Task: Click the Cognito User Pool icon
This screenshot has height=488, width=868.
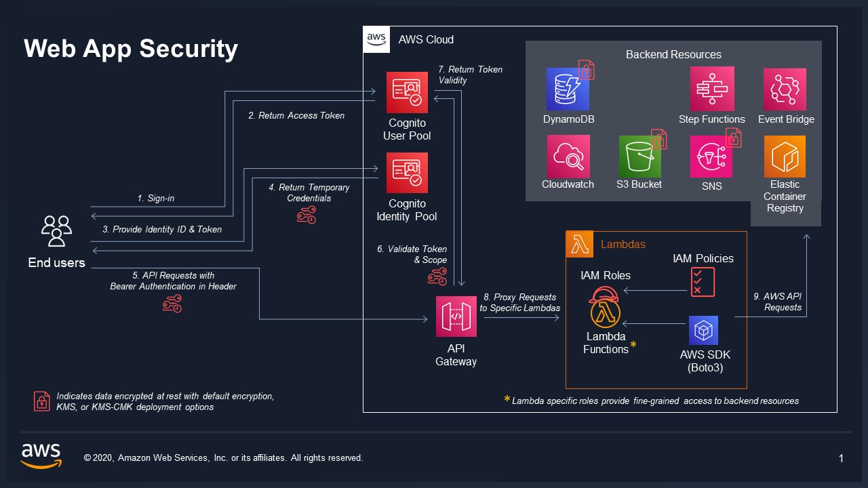Action: tap(407, 92)
